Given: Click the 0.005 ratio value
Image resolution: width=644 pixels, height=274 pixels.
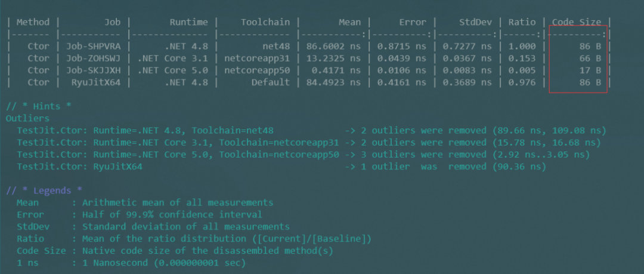Looking at the screenshot, I should 522,70.
